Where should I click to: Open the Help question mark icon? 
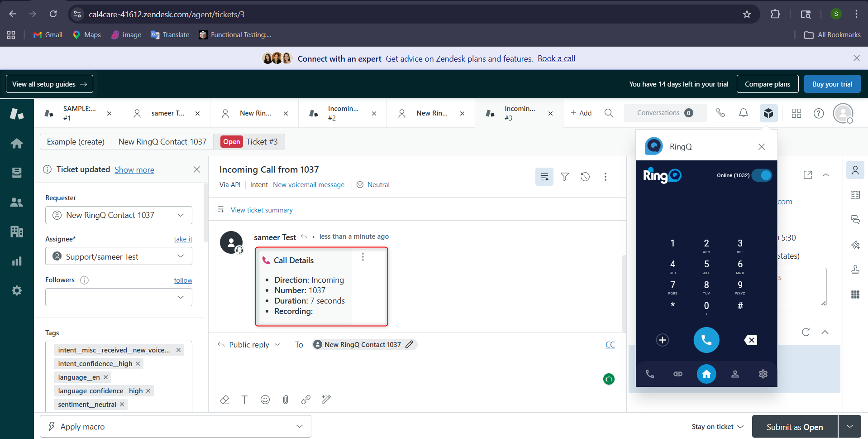(x=819, y=113)
